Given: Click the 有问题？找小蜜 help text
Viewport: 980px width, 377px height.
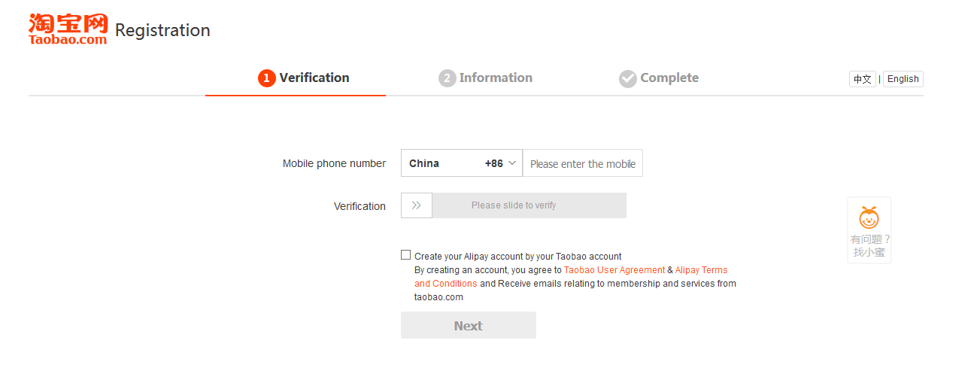Looking at the screenshot, I should coord(869,246).
